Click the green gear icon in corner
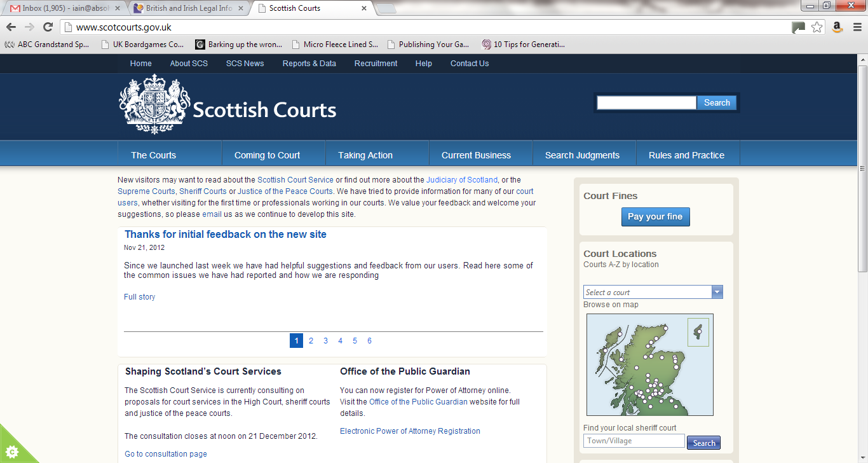 click(x=12, y=451)
